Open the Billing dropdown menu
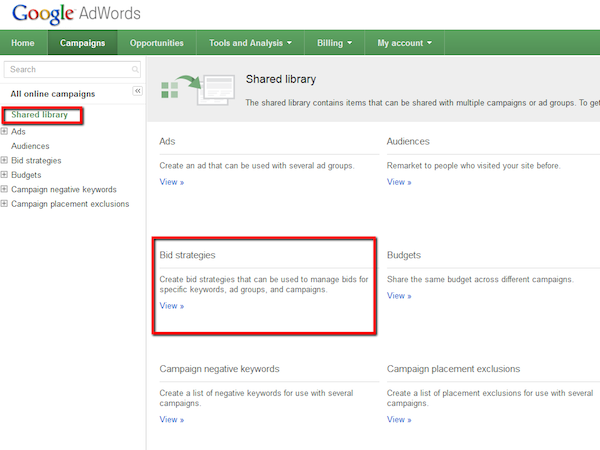600x450 pixels. (x=334, y=43)
